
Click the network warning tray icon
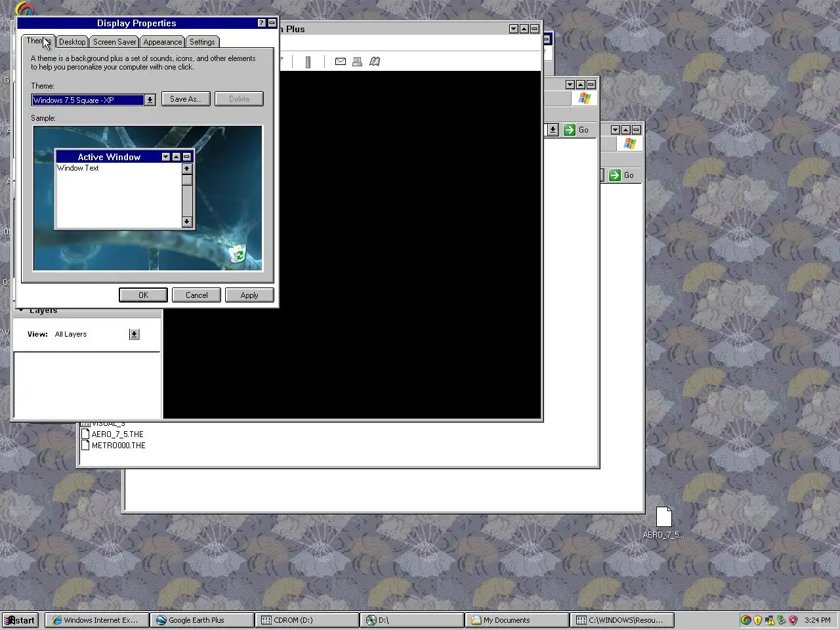(770, 620)
